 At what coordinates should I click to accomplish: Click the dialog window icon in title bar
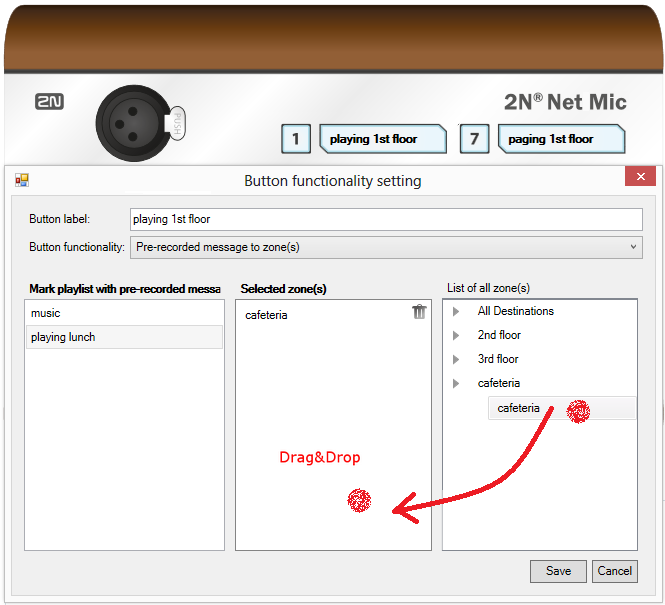tap(21, 180)
